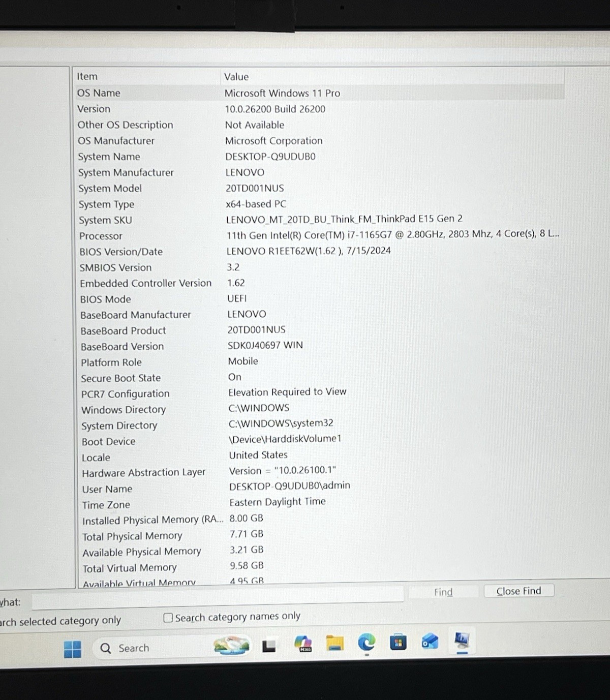Open the Windows Start menu
This screenshot has height=700, width=610.
pyautogui.click(x=73, y=649)
